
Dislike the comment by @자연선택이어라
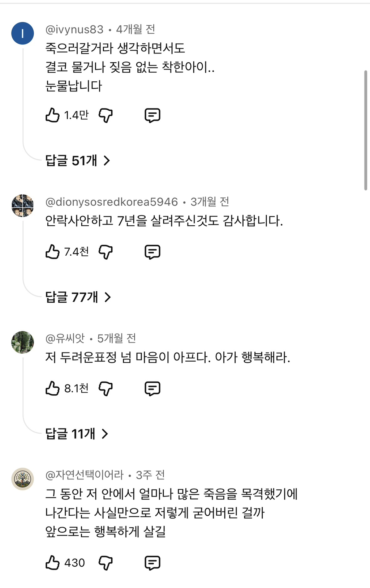[106, 563]
